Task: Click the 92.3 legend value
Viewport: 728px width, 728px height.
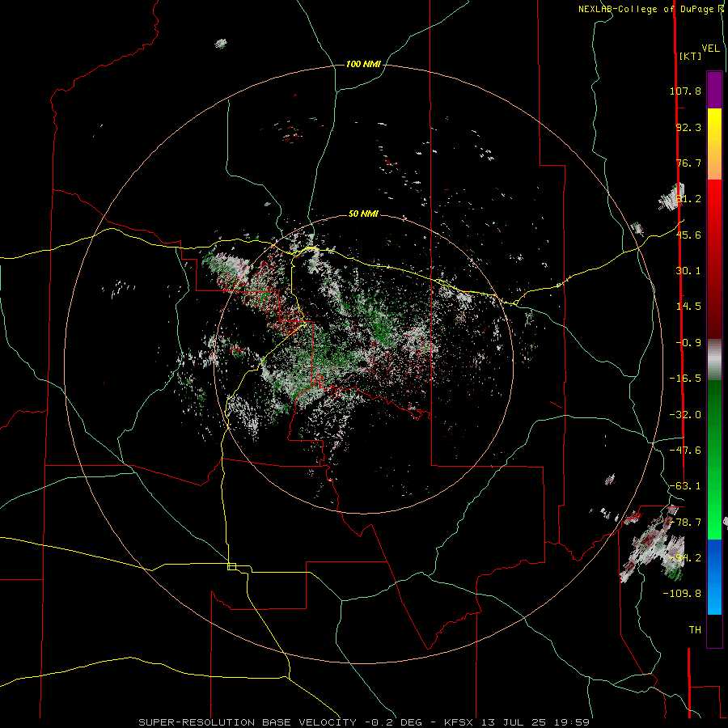Action: [x=688, y=127]
